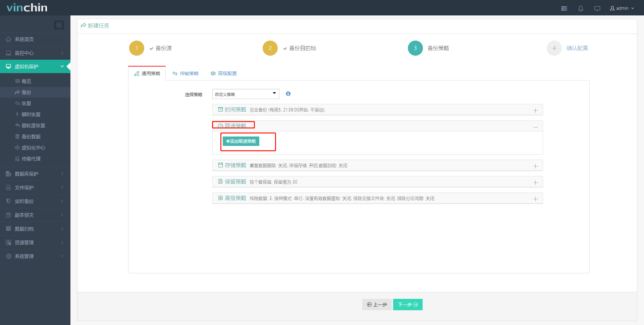Viewport: 644px width, 325px height.
Task: Click 下一步 next step button
Action: click(x=408, y=305)
